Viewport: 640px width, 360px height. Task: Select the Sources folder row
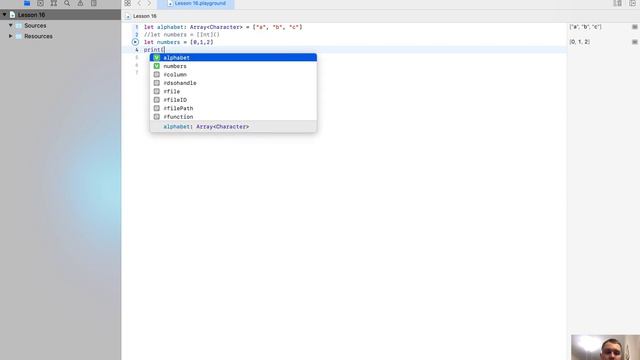(60, 25)
